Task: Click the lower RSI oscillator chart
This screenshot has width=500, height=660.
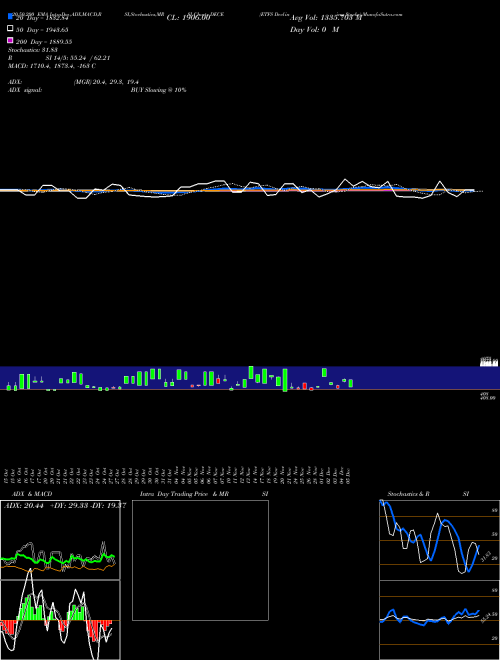Action: (439, 620)
